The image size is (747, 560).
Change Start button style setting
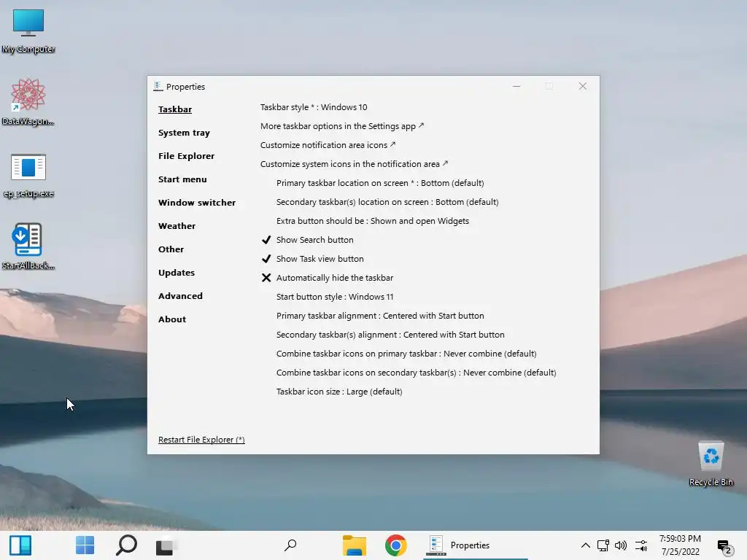(x=335, y=297)
